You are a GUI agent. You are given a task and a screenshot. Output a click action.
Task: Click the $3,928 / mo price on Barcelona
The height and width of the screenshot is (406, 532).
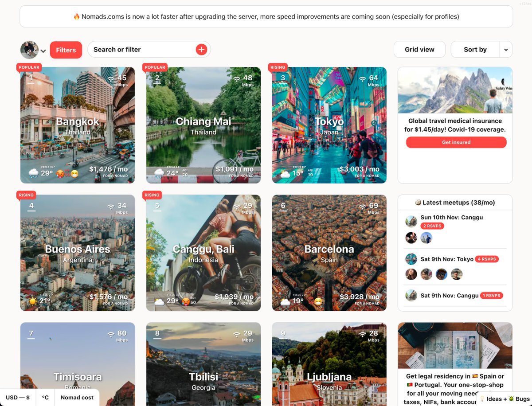pos(360,297)
